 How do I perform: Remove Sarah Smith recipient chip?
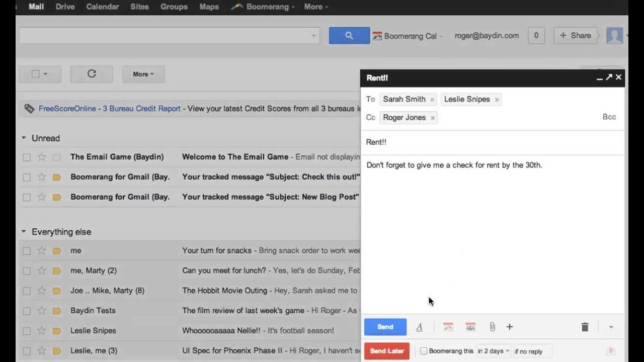(x=432, y=100)
